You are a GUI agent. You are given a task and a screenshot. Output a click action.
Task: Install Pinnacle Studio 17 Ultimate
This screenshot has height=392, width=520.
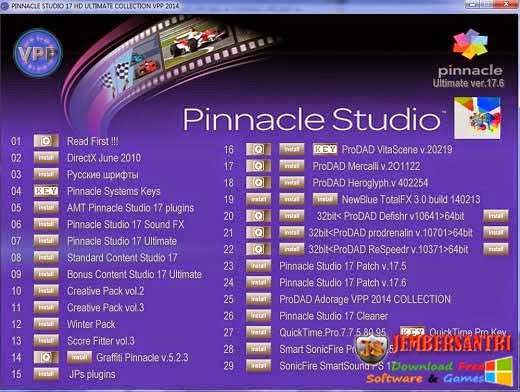[46, 241]
